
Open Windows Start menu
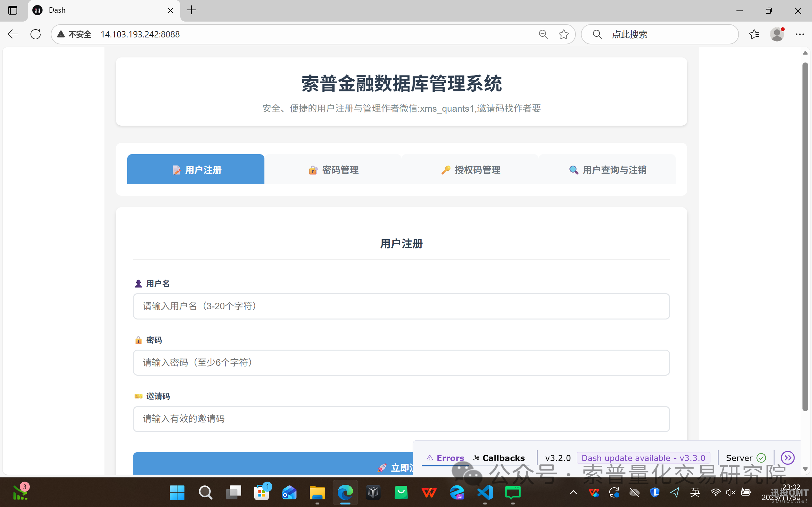click(177, 493)
